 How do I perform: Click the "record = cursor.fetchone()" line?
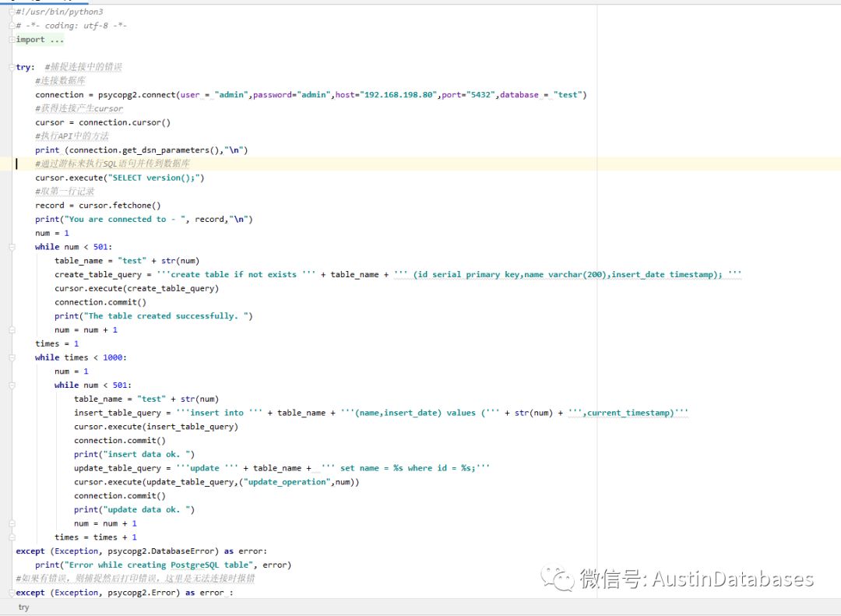(x=98, y=206)
